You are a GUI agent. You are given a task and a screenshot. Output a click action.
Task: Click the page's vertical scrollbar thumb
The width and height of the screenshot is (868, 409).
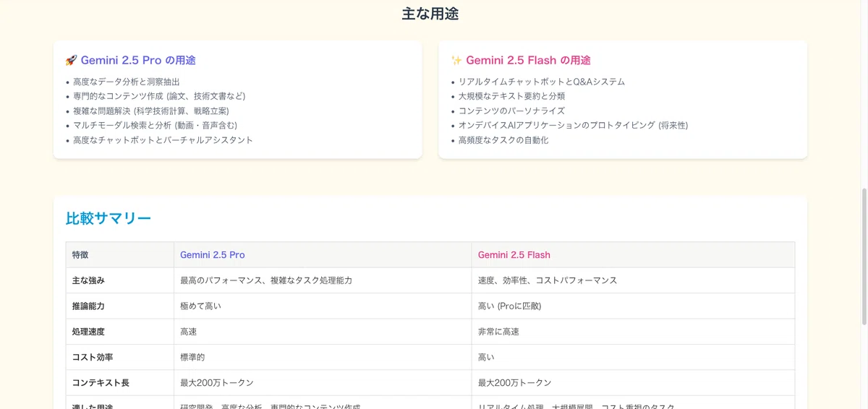pos(864,256)
